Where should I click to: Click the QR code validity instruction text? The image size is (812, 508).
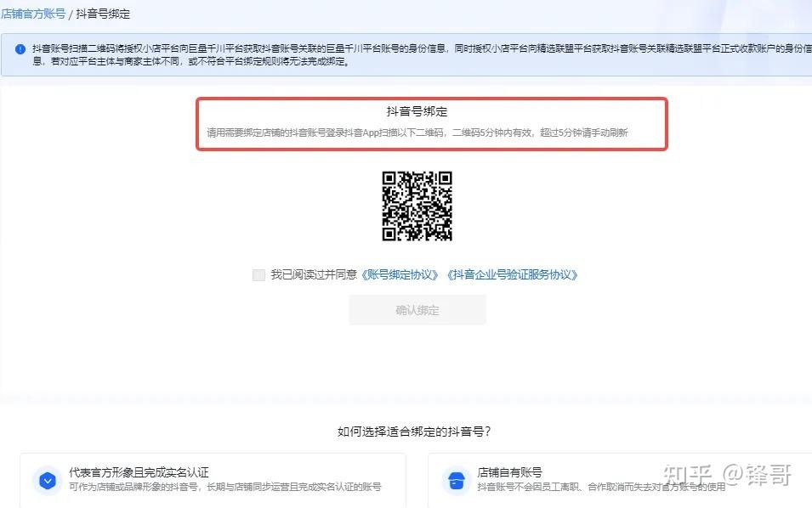pos(417,133)
